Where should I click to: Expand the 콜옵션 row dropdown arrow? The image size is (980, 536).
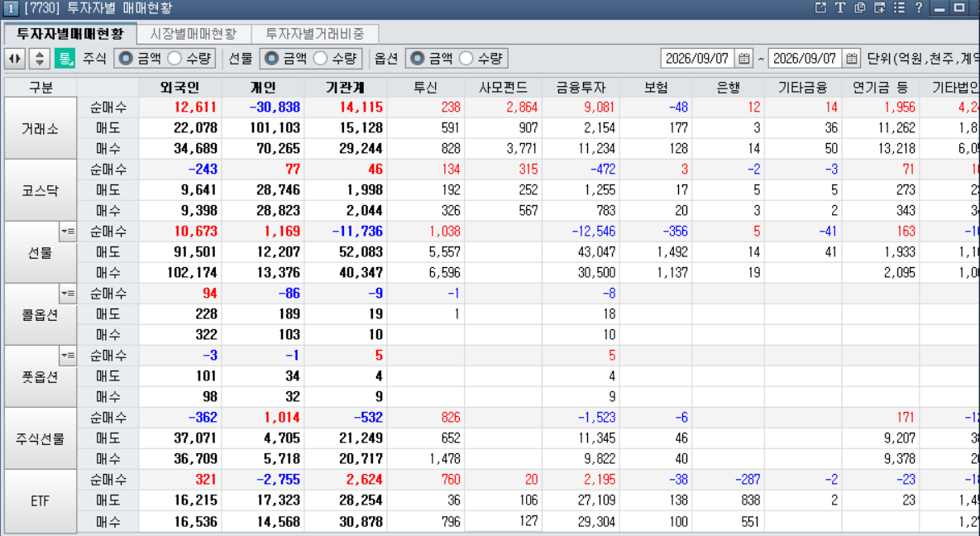(x=68, y=294)
